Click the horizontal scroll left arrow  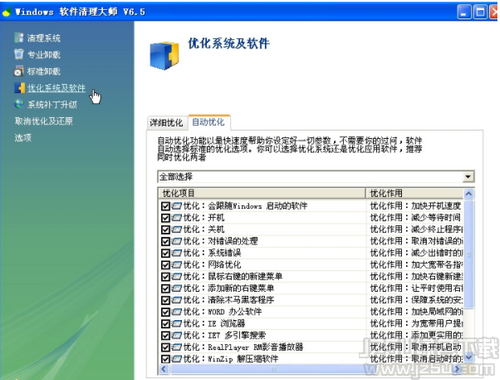click(164, 369)
